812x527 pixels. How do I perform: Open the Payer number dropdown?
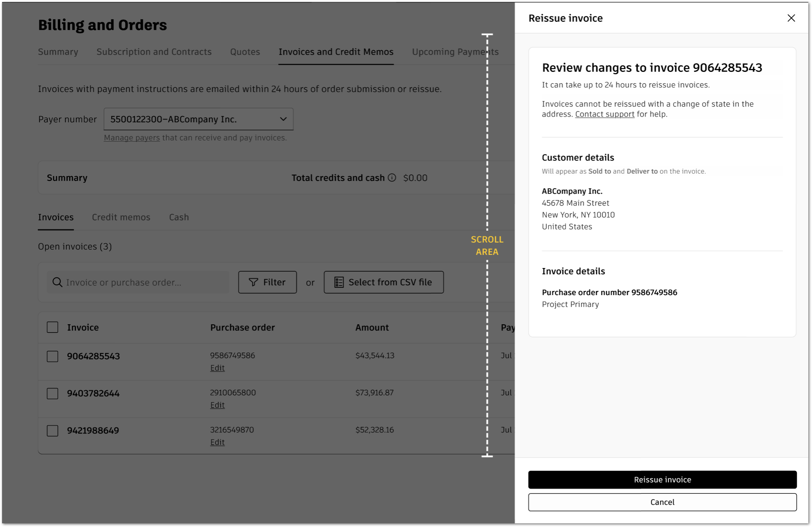tap(199, 119)
